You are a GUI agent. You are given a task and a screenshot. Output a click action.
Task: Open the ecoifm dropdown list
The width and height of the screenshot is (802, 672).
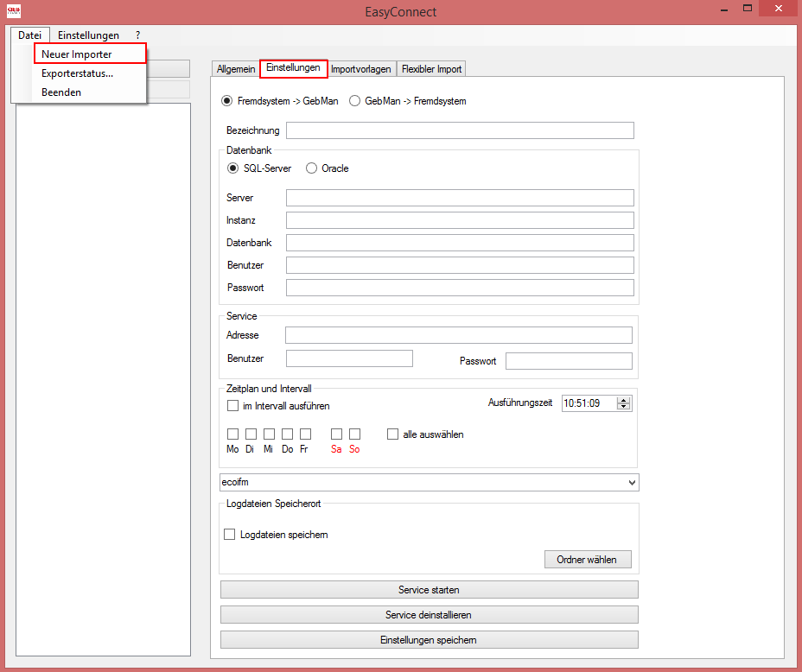(633, 482)
